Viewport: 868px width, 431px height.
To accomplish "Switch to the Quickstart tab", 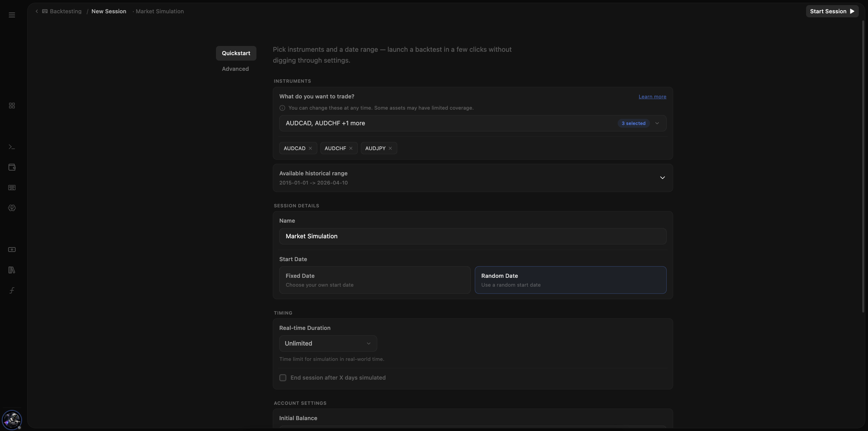I will click(x=236, y=53).
